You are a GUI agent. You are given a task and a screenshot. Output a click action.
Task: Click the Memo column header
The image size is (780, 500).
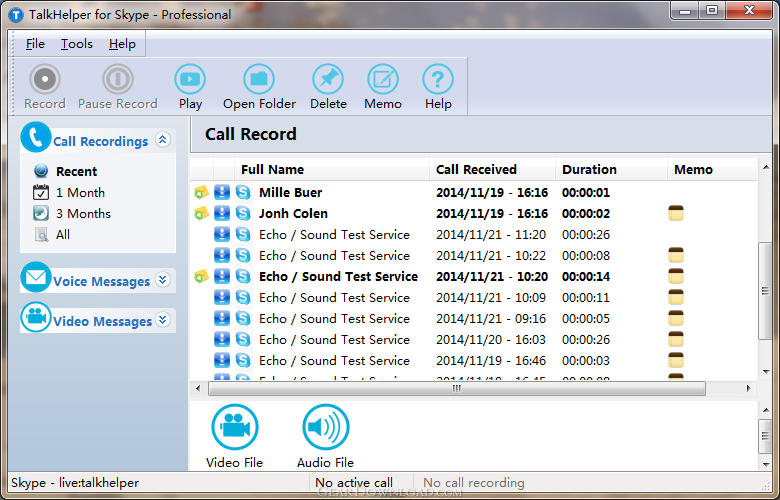pyautogui.click(x=712, y=169)
